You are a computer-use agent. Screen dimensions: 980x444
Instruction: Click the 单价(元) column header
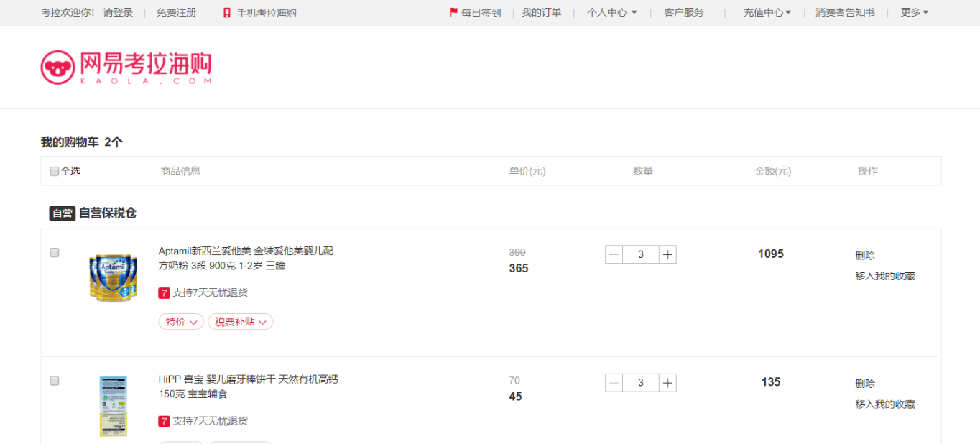point(527,171)
